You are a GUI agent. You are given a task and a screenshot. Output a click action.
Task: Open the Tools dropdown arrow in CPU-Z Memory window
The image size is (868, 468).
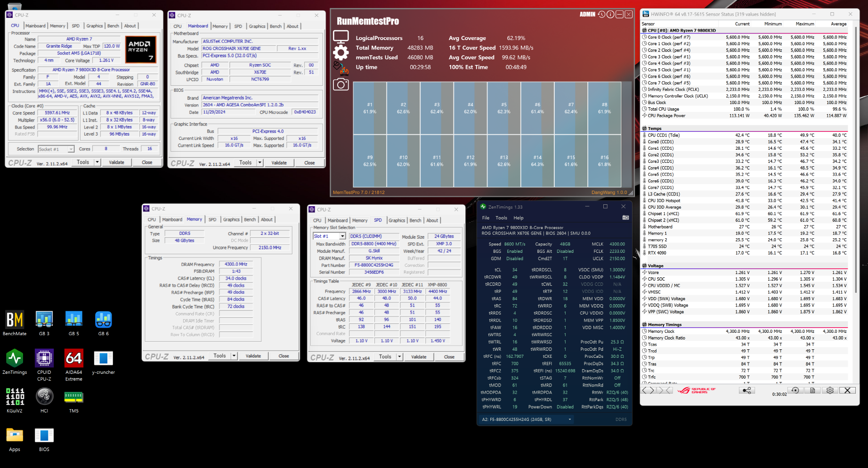click(x=234, y=356)
